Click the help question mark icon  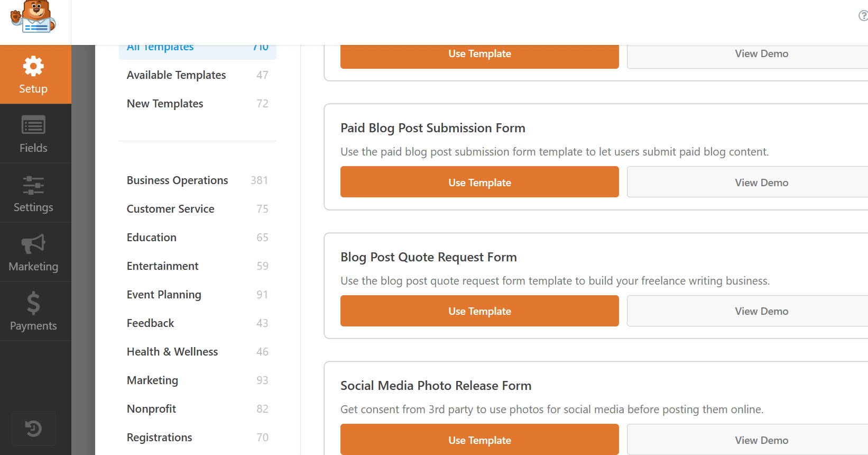click(863, 16)
